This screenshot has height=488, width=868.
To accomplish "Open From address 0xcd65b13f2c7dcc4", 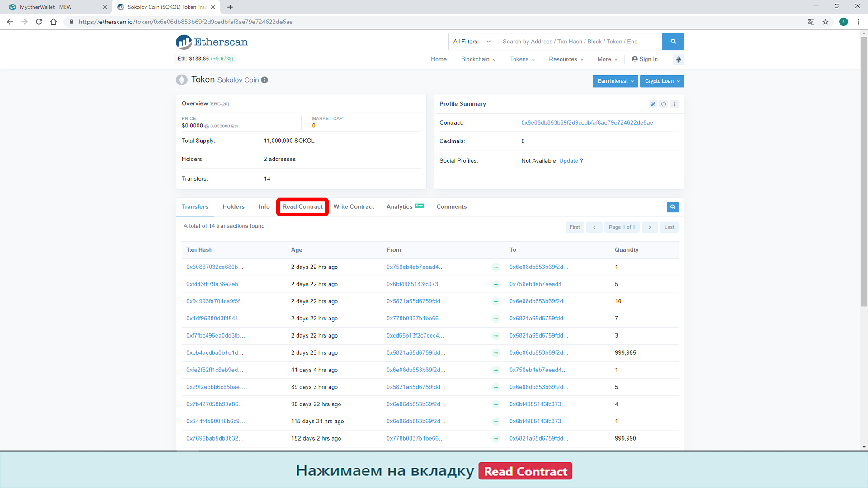I will click(x=415, y=336).
